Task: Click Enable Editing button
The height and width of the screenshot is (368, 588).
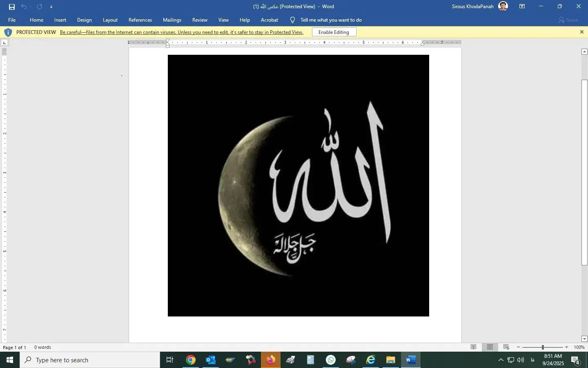Action: click(334, 32)
